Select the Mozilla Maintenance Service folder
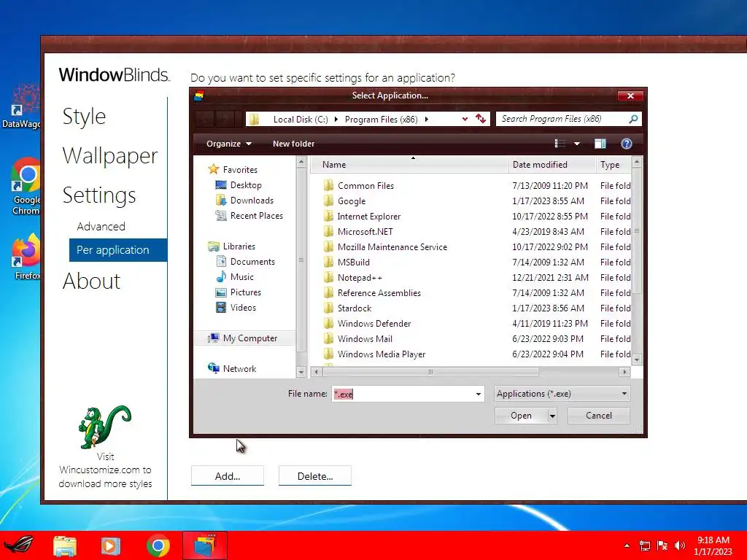Viewport: 747px width, 560px height. click(x=392, y=246)
